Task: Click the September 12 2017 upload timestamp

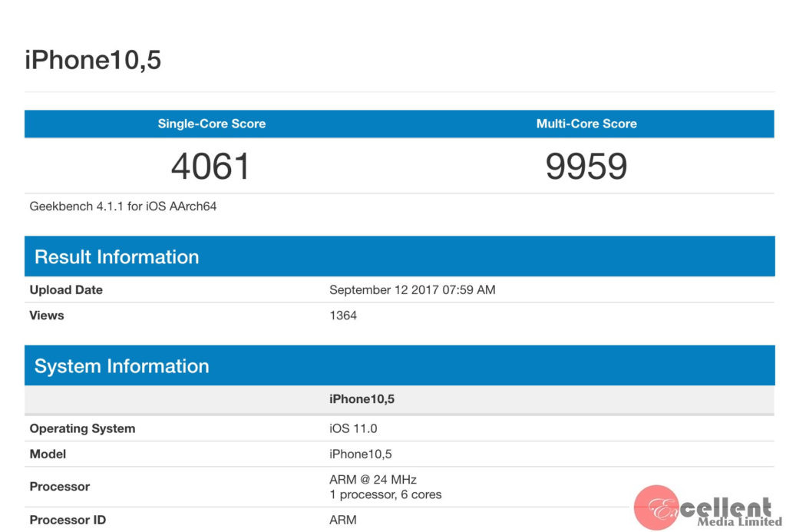Action: 412,290
